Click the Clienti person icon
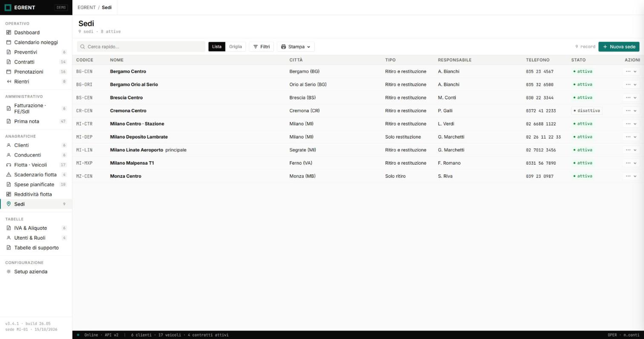Viewport: 644px width, 339px height. click(9, 145)
